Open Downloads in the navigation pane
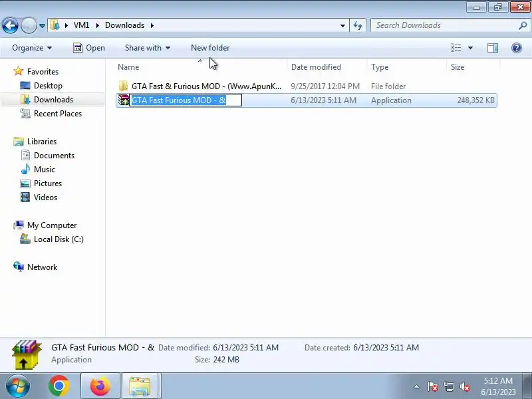 [x=53, y=99]
